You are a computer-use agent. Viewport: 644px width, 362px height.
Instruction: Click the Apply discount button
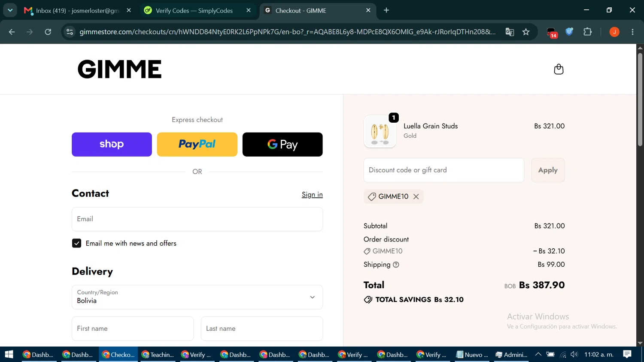click(x=548, y=170)
